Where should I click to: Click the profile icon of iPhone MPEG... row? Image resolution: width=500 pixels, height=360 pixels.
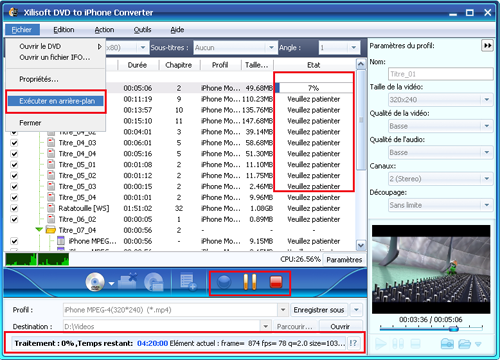coord(61,241)
